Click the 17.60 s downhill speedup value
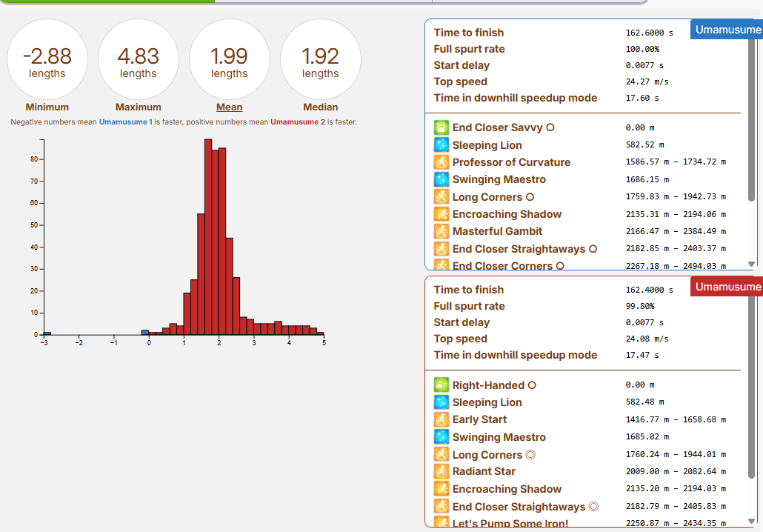Image resolution: width=763 pixels, height=532 pixels. click(x=642, y=98)
